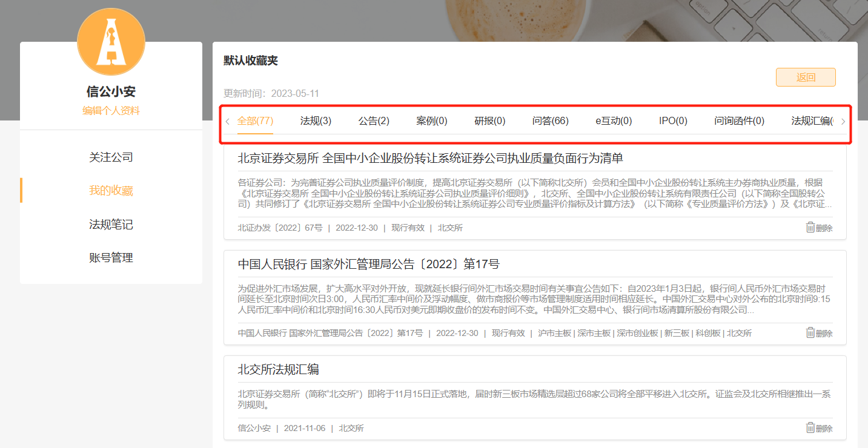
Task: Open the 北交所法规汇编 entry title
Action: coord(279,369)
